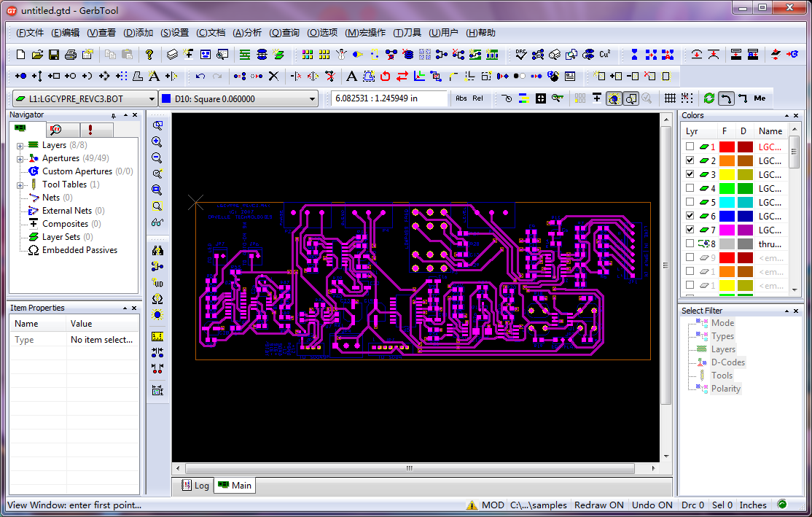
Task: Expand the Apertures (49/49) tree node
Action: tap(20, 158)
